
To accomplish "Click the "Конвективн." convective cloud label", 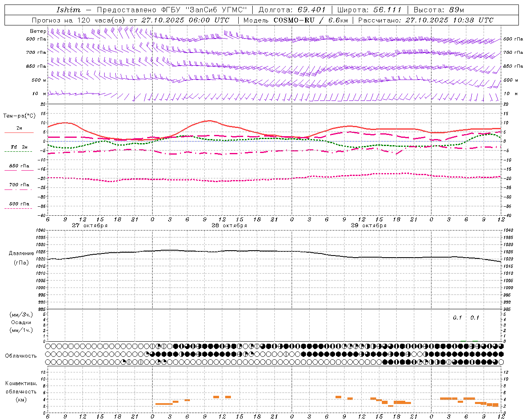I will click(x=21, y=383).
